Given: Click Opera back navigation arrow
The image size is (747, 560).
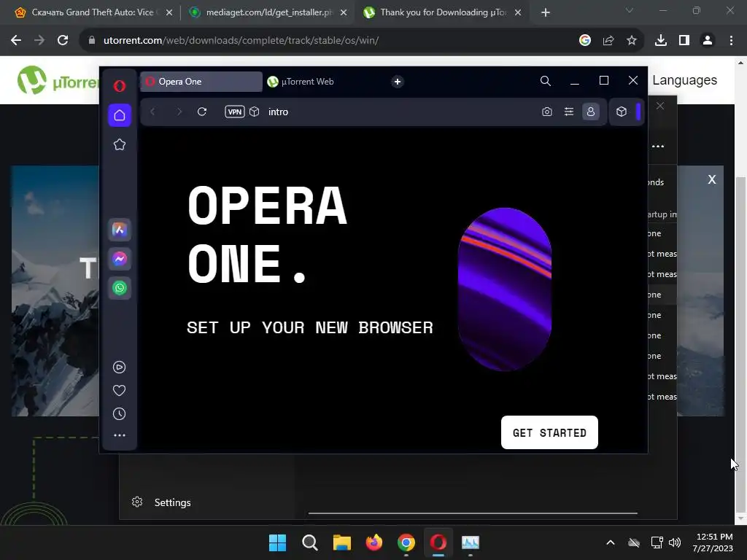Looking at the screenshot, I should point(153,112).
